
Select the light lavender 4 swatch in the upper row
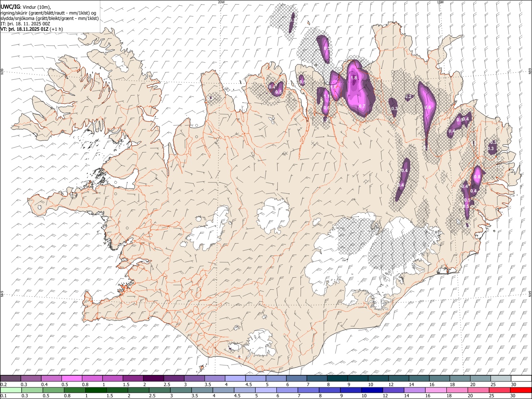point(235,379)
